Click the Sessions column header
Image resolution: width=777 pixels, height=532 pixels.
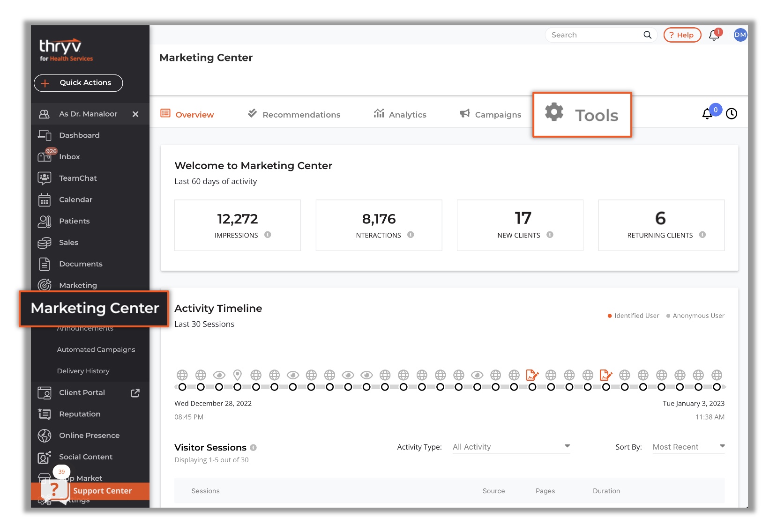[x=205, y=491]
